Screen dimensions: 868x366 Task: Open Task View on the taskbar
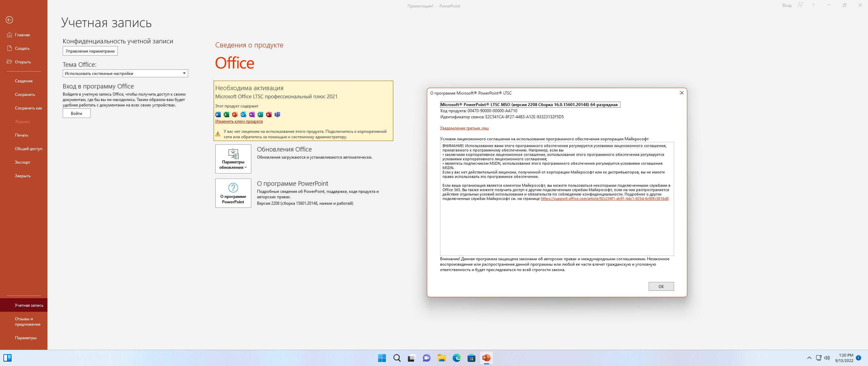[412, 358]
